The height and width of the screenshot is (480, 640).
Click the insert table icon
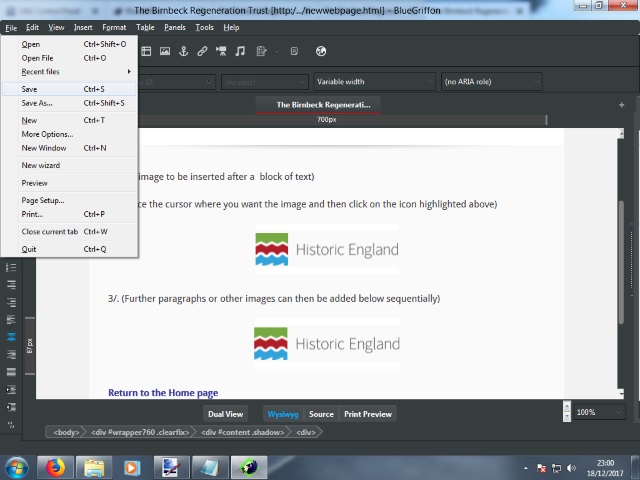146,51
